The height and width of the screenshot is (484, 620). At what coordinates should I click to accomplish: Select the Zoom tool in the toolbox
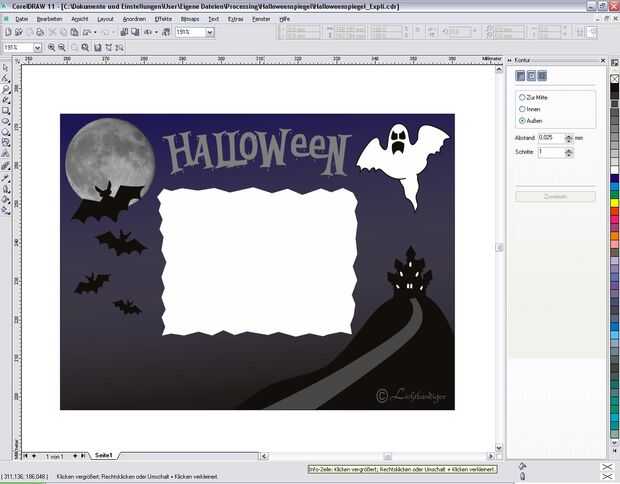(x=6, y=89)
